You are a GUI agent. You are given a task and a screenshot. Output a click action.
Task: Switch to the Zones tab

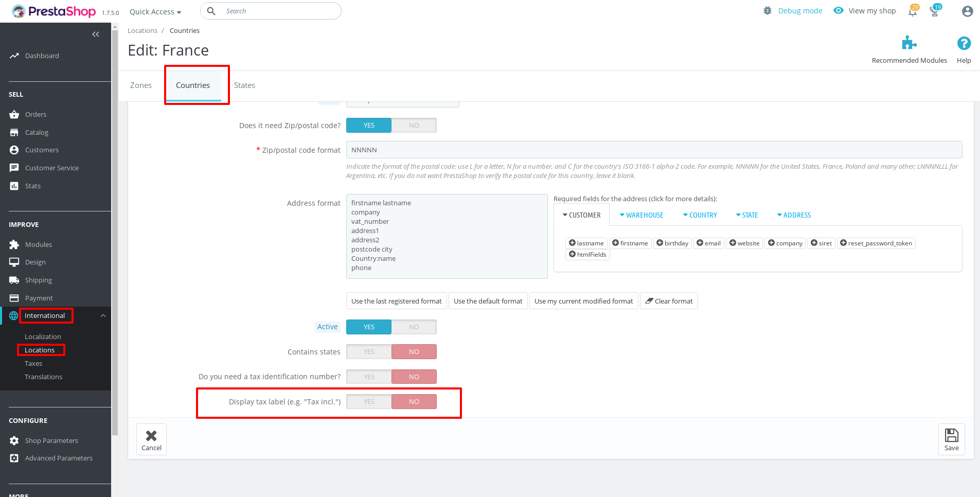click(x=140, y=85)
